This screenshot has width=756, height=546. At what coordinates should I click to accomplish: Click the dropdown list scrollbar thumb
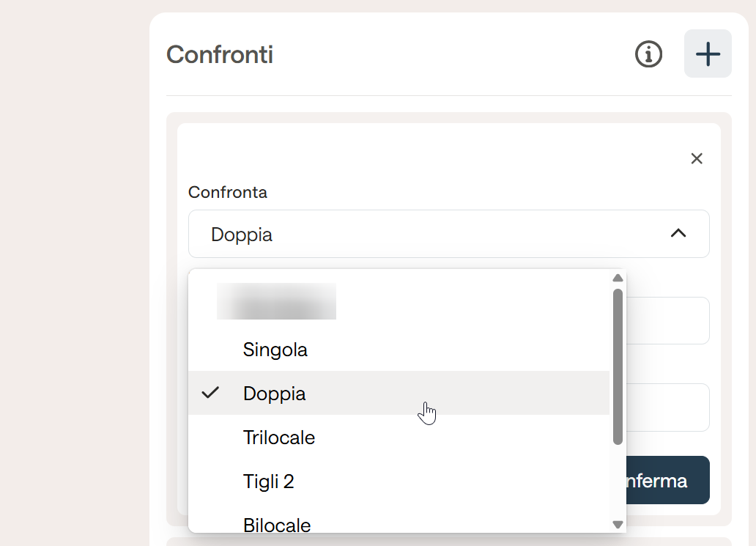click(x=618, y=366)
